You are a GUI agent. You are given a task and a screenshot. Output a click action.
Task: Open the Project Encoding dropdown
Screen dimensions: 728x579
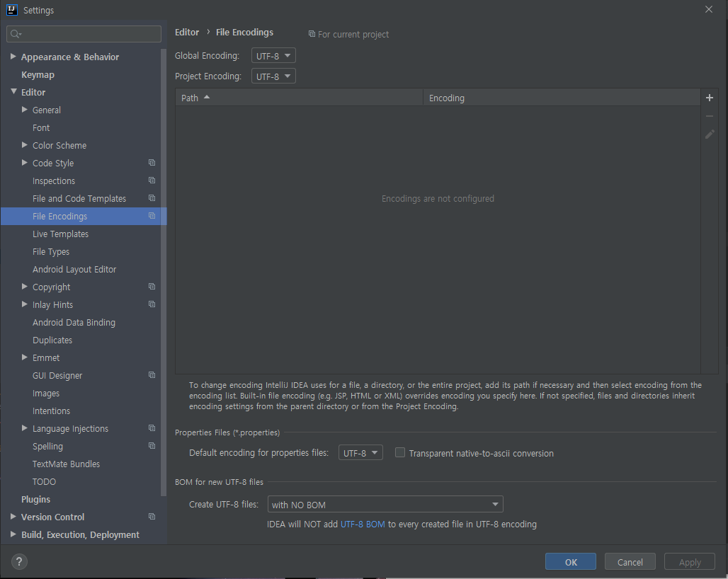(x=273, y=76)
